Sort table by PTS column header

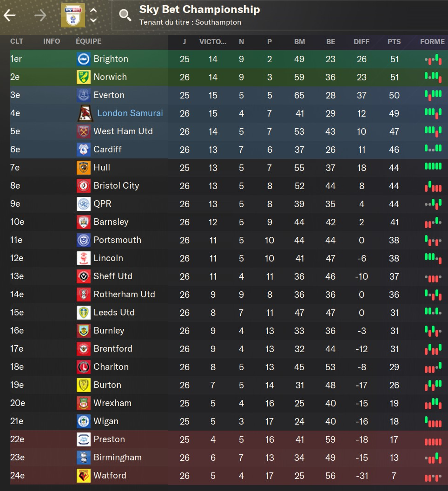tap(394, 41)
